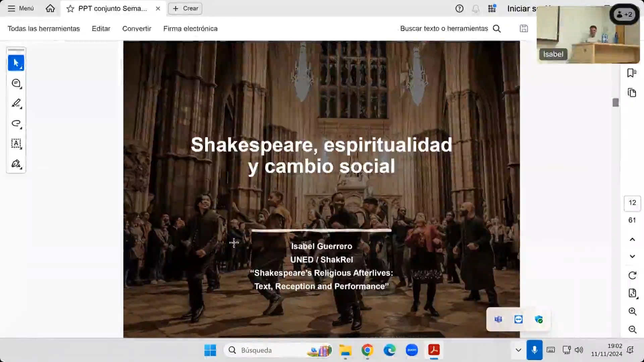Open the Menú hamburger menu

tap(21, 8)
